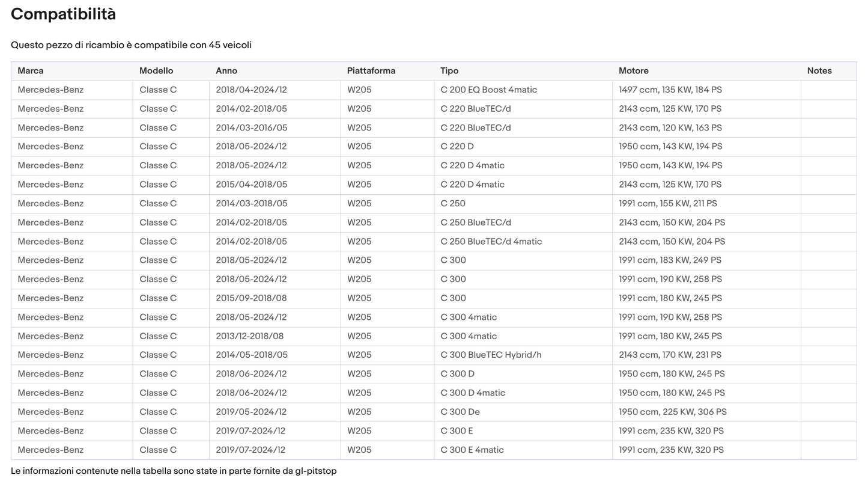Click the 2015/09-2018/08 year cell
This screenshot has width=868, height=484.
250,298
